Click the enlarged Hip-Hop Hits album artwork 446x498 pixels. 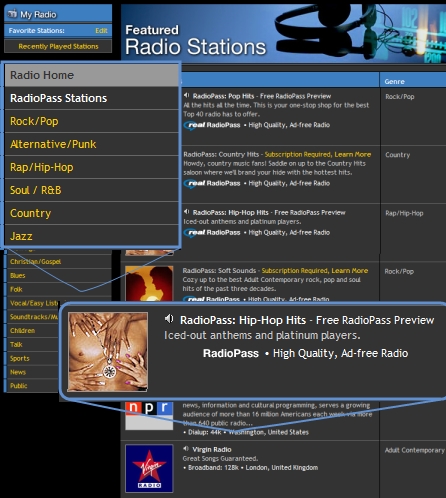[107, 352]
